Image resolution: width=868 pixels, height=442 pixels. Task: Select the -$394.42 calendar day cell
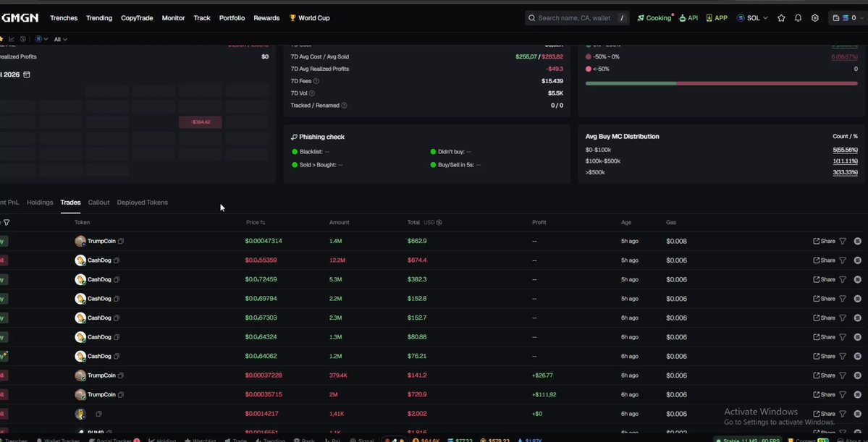(x=201, y=122)
